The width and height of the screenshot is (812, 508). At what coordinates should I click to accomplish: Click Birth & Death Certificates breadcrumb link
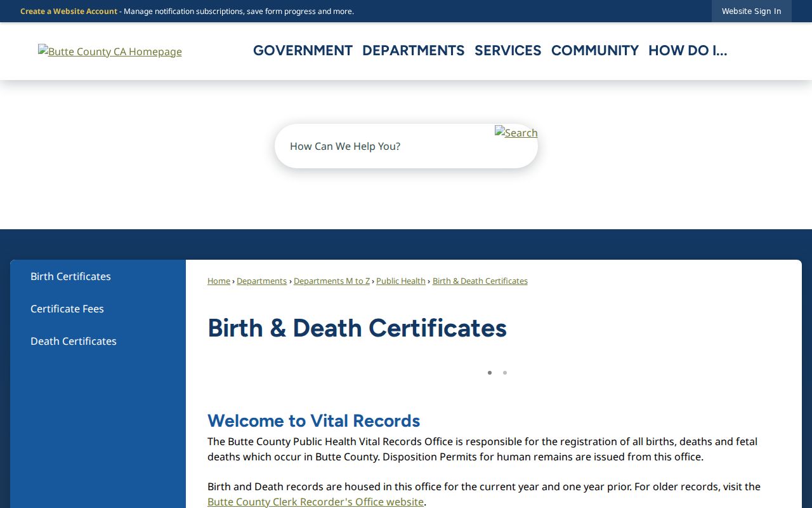click(x=480, y=281)
